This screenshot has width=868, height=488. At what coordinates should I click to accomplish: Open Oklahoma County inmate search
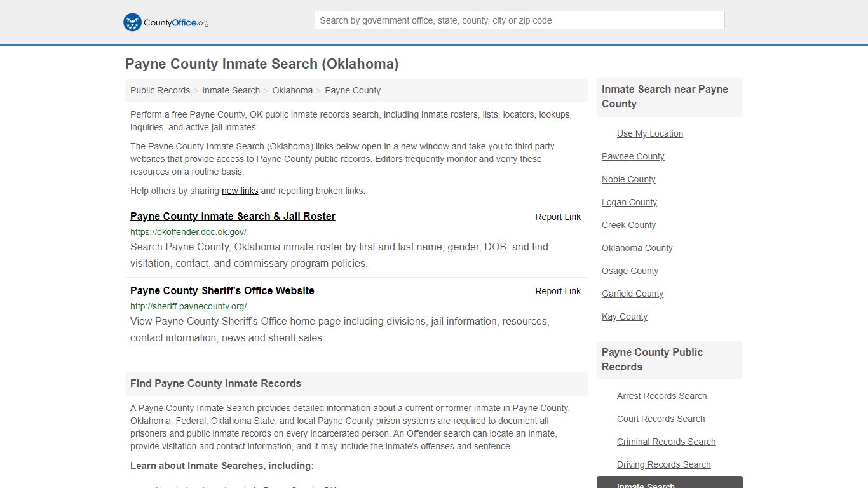(x=637, y=248)
